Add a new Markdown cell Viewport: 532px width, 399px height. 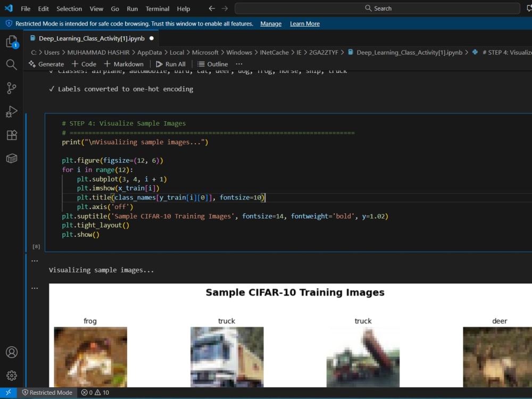coord(124,64)
